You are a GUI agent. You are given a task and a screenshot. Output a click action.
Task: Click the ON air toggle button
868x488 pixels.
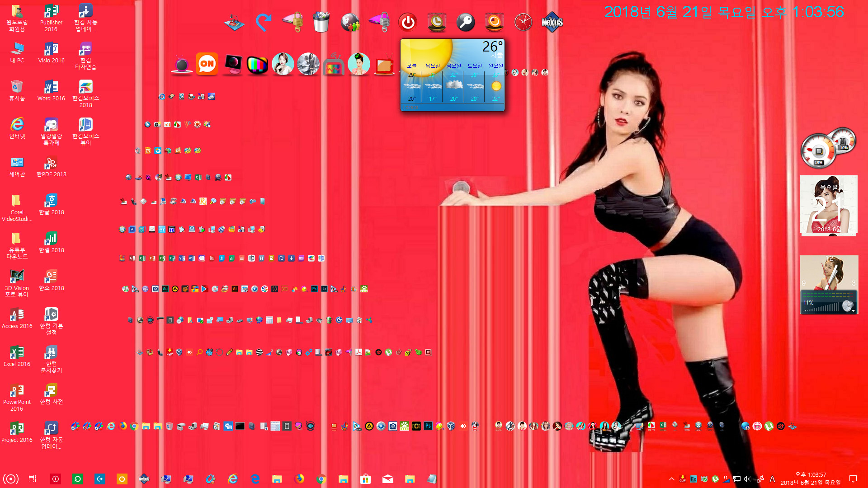(206, 64)
